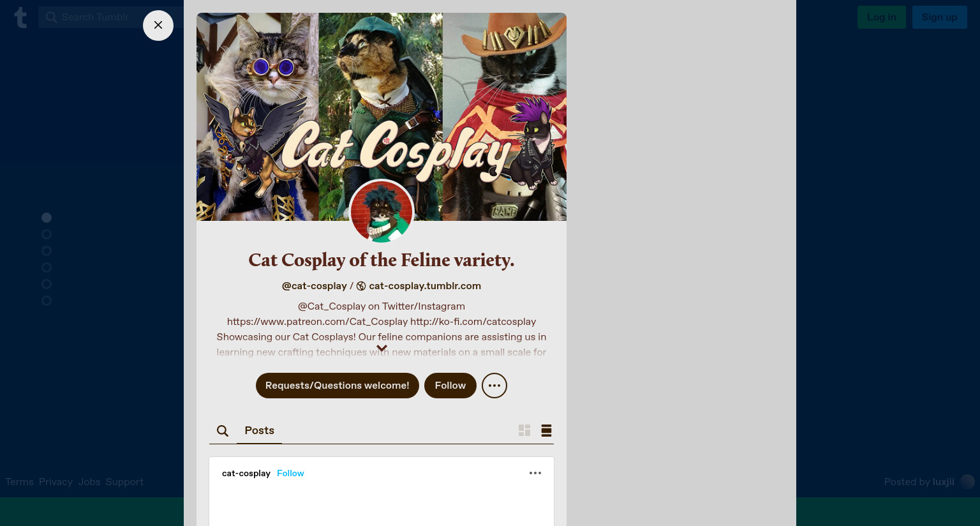Click globe icon next to cat-cosplay.tumblr.com
Viewport: 980px width, 526px height.
tap(361, 286)
